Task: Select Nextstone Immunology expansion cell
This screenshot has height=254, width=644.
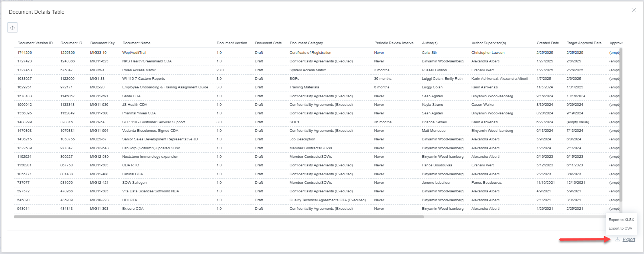Action: (x=150, y=157)
